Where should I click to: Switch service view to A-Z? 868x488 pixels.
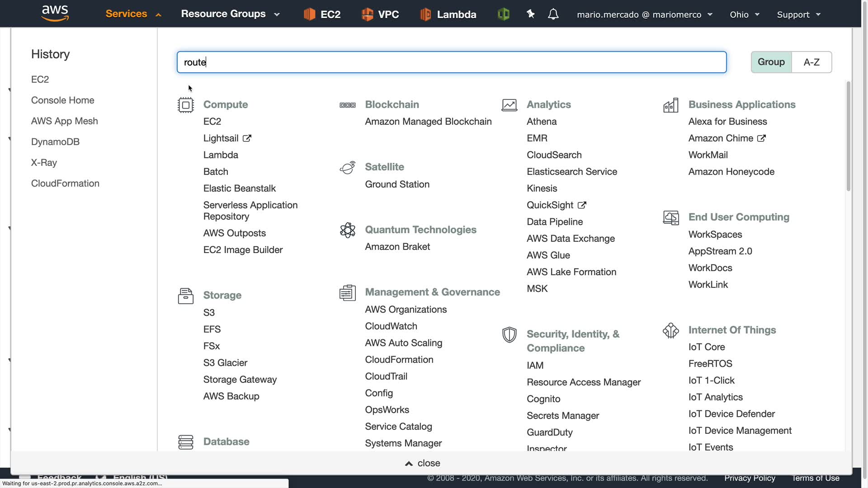811,62
